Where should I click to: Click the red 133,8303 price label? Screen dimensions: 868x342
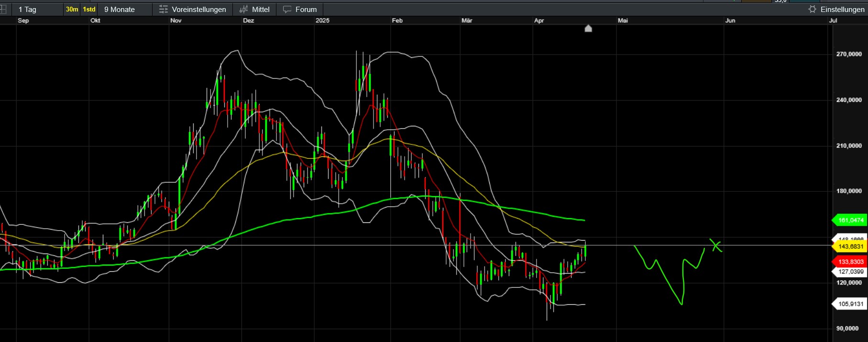[x=850, y=262]
